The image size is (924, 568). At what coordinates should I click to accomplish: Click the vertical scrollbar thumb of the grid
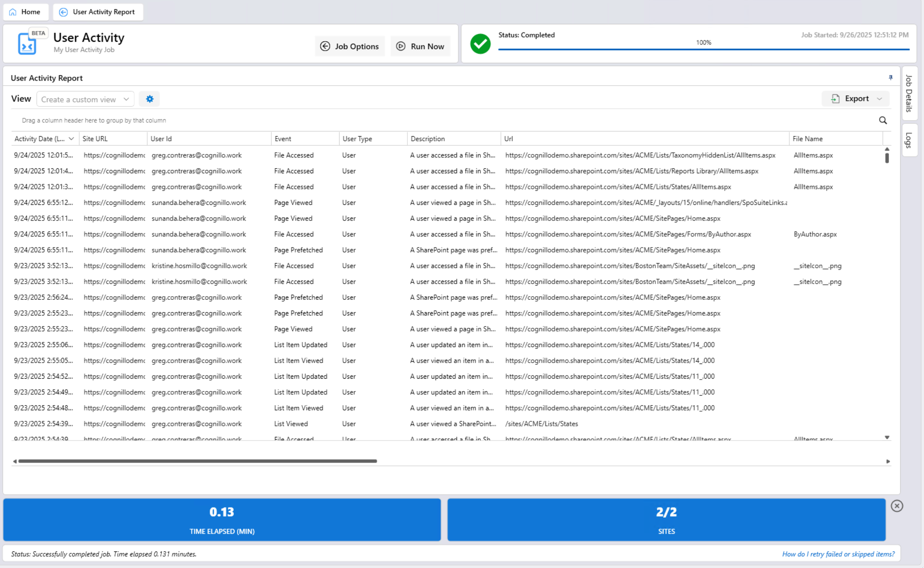point(887,158)
